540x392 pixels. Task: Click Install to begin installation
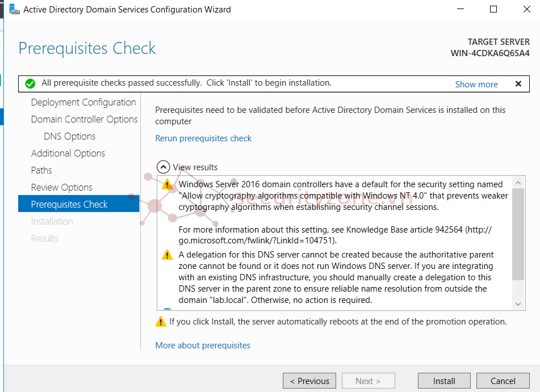click(x=444, y=381)
